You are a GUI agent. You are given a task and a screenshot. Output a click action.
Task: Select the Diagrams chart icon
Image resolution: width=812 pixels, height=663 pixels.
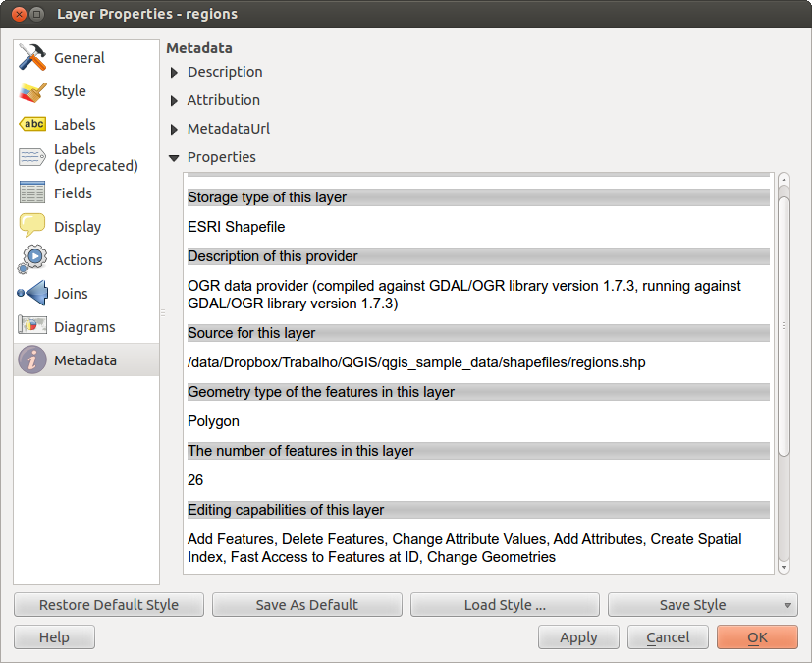32,327
